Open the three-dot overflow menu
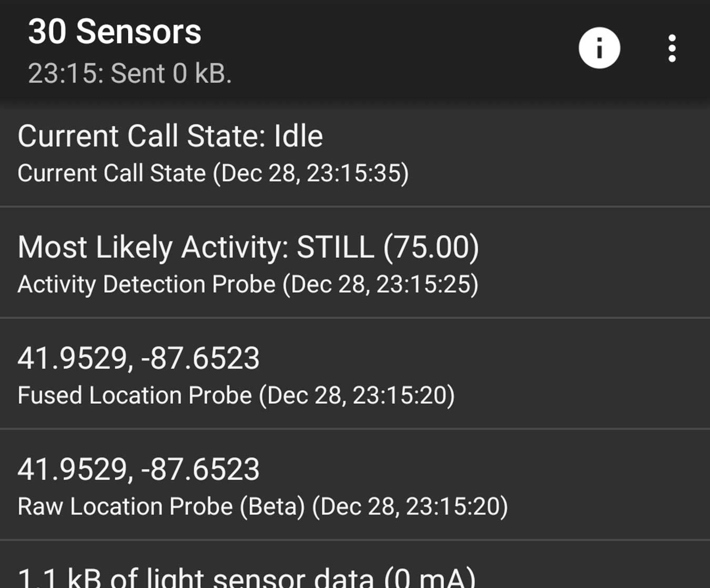Image resolution: width=710 pixels, height=588 pixels. pyautogui.click(x=672, y=49)
